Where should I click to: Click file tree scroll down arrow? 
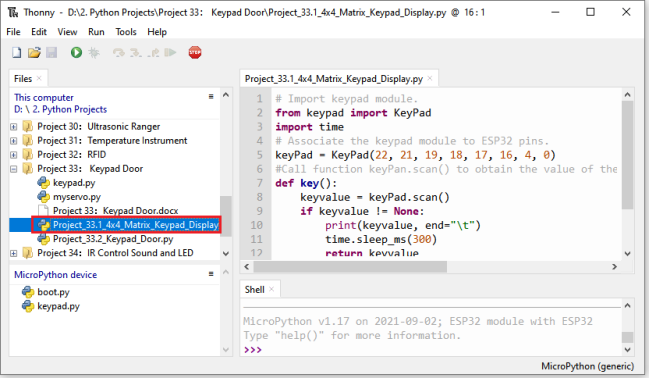coord(226,253)
